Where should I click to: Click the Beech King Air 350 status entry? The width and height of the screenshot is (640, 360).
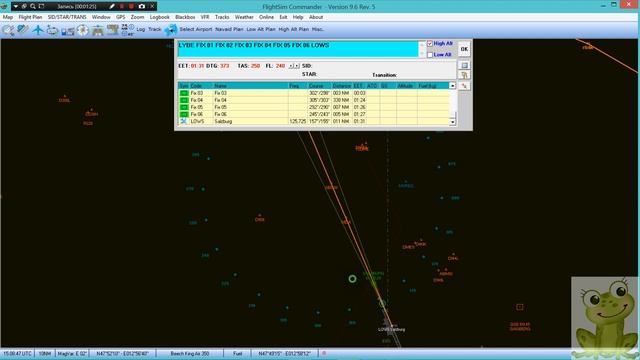(x=190, y=353)
